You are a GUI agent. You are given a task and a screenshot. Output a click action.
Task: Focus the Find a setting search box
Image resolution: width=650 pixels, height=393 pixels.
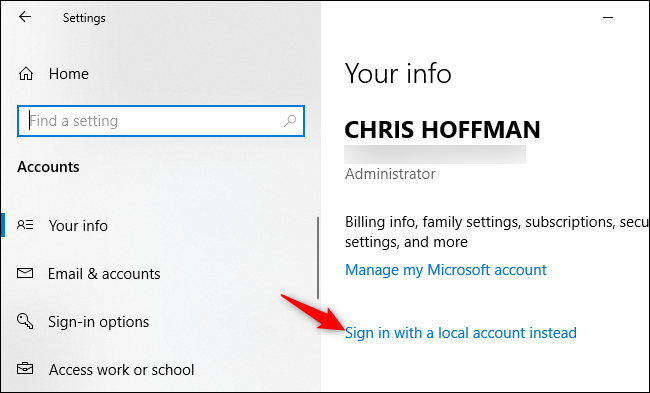[161, 121]
